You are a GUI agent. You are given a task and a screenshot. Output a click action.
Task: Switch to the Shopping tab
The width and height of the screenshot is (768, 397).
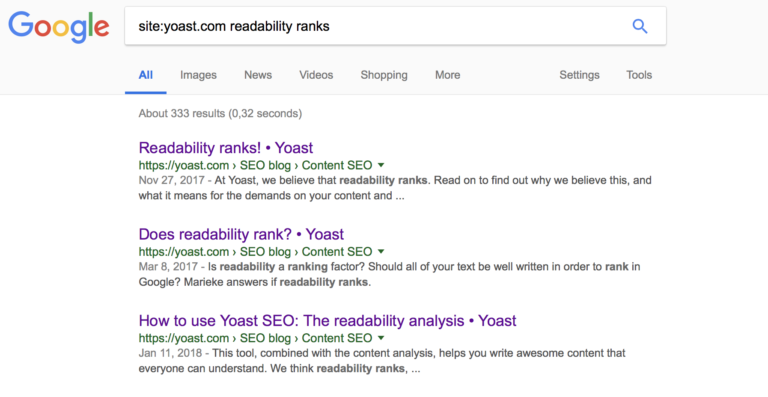[384, 75]
